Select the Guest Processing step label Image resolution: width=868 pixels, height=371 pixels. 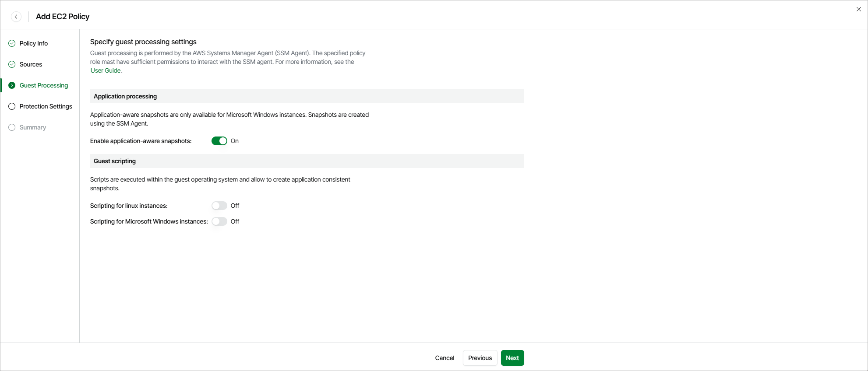(44, 85)
